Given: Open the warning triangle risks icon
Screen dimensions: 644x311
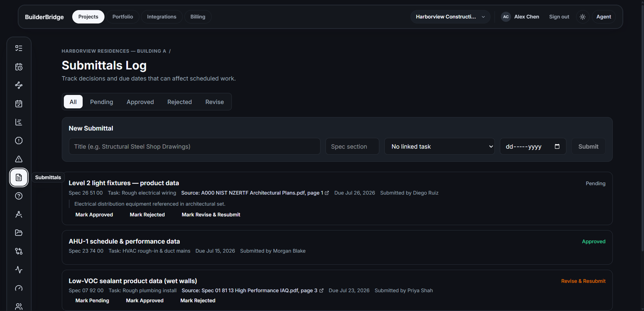Looking at the screenshot, I should (x=19, y=159).
